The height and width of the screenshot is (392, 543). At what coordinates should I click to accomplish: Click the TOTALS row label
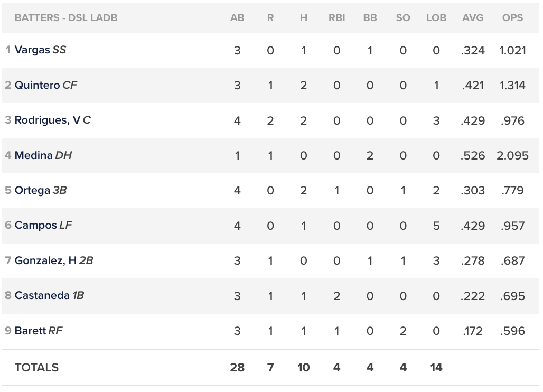[x=36, y=368]
